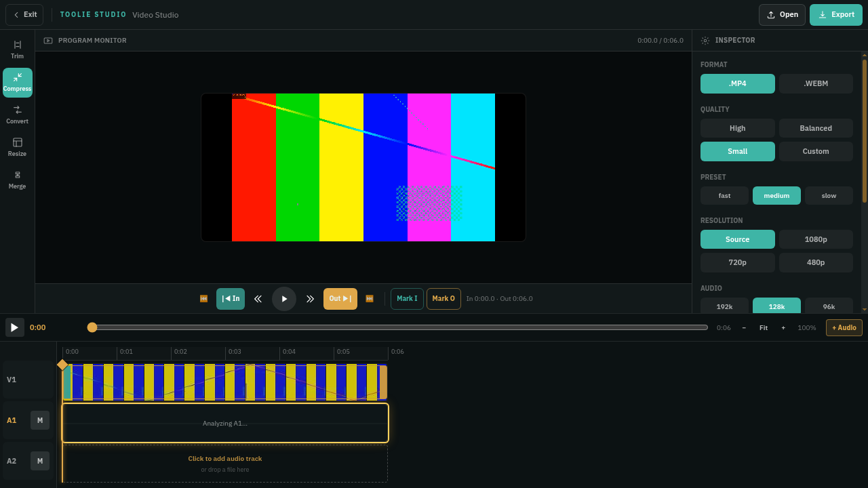Go to Out point

click(340, 299)
